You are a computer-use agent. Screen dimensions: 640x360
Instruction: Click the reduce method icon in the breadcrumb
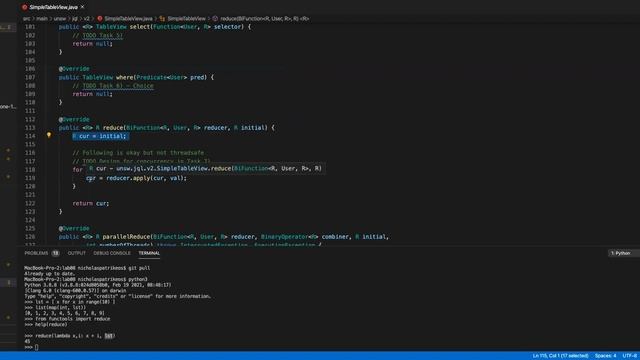(215, 18)
